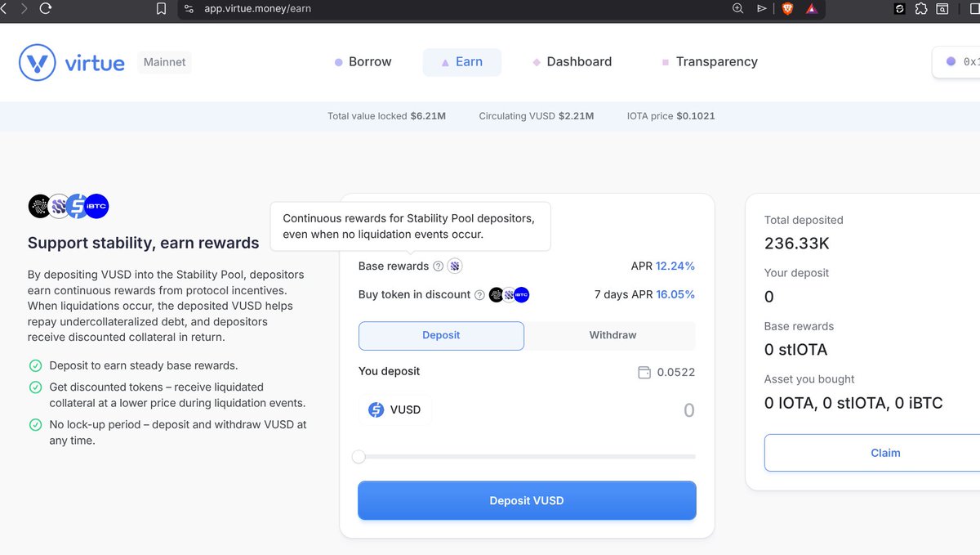Screen dimensions: 980x555
Task: Click the VUSD token selector chip
Action: pyautogui.click(x=395, y=410)
